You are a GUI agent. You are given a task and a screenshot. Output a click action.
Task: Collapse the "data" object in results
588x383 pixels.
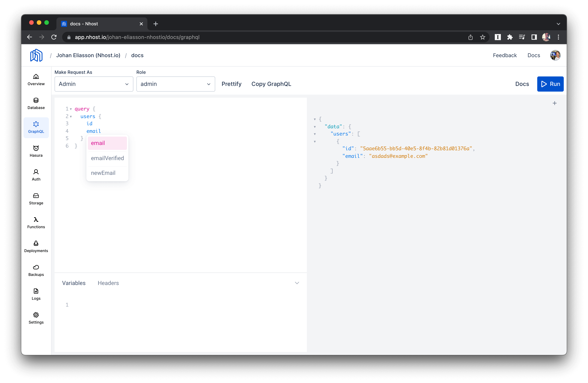coord(315,127)
